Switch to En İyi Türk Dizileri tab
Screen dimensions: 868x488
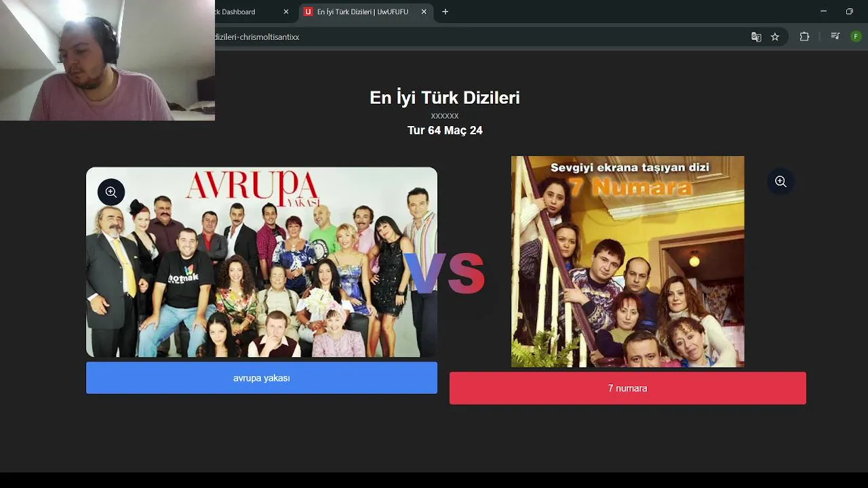pyautogui.click(x=362, y=12)
